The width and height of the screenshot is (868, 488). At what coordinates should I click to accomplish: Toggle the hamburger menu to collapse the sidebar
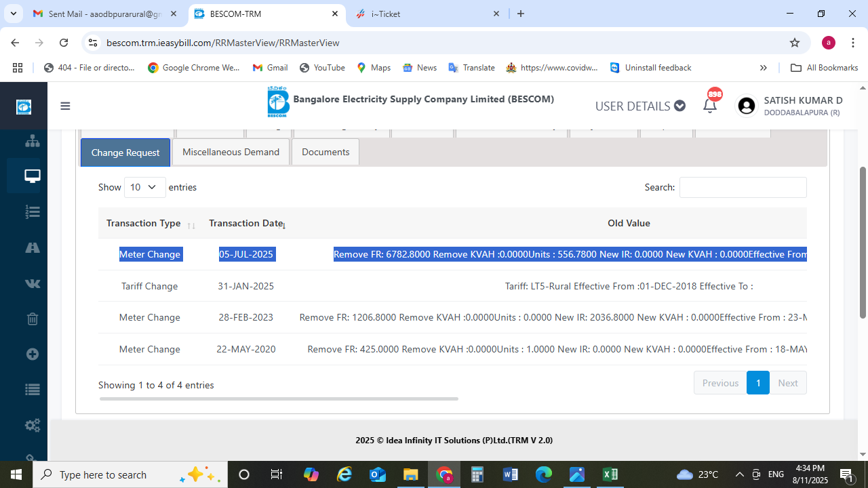pyautogui.click(x=65, y=106)
